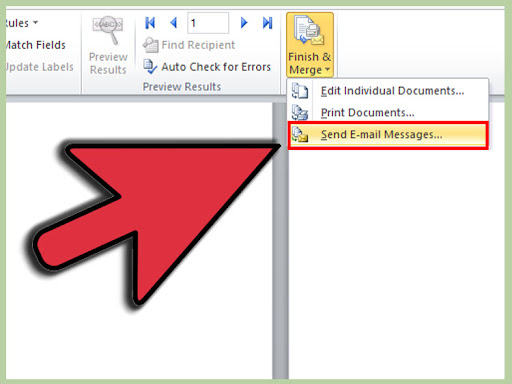Viewport: 512px width, 384px height.
Task: Click the Find Recipient label
Action: tap(198, 45)
